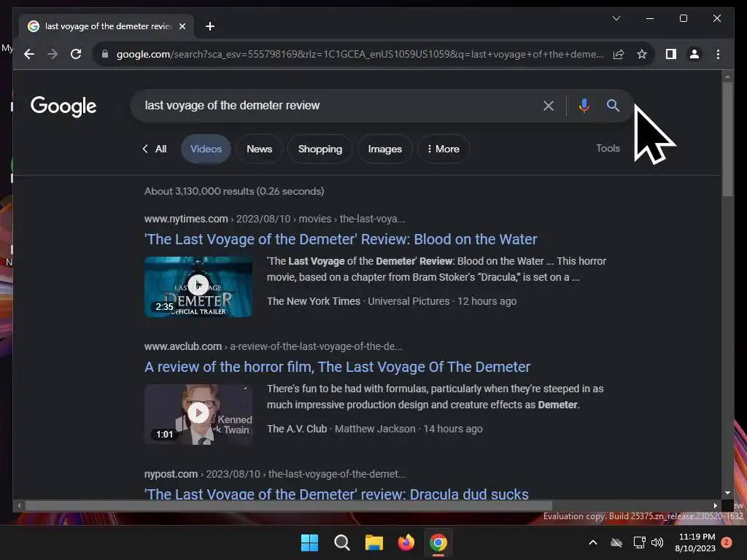Screen dimensions: 747x560
Task: Open Chrome three-dot menu
Action: (718, 54)
